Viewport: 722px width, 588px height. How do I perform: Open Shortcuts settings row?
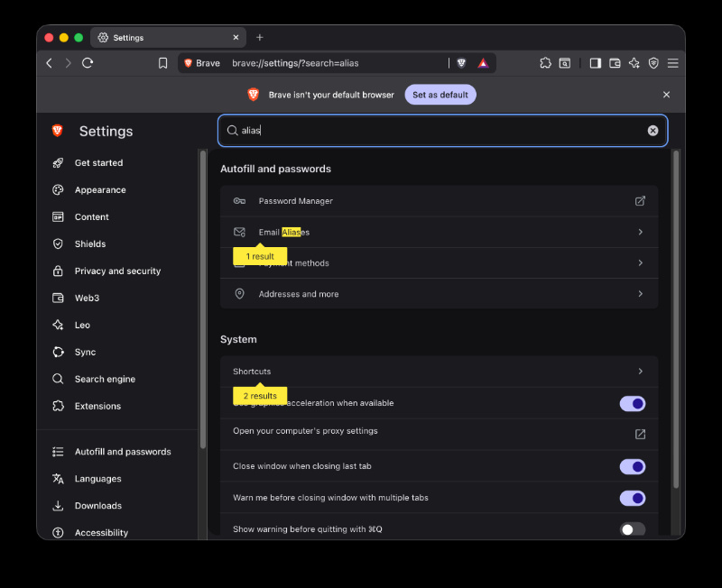[x=439, y=372]
